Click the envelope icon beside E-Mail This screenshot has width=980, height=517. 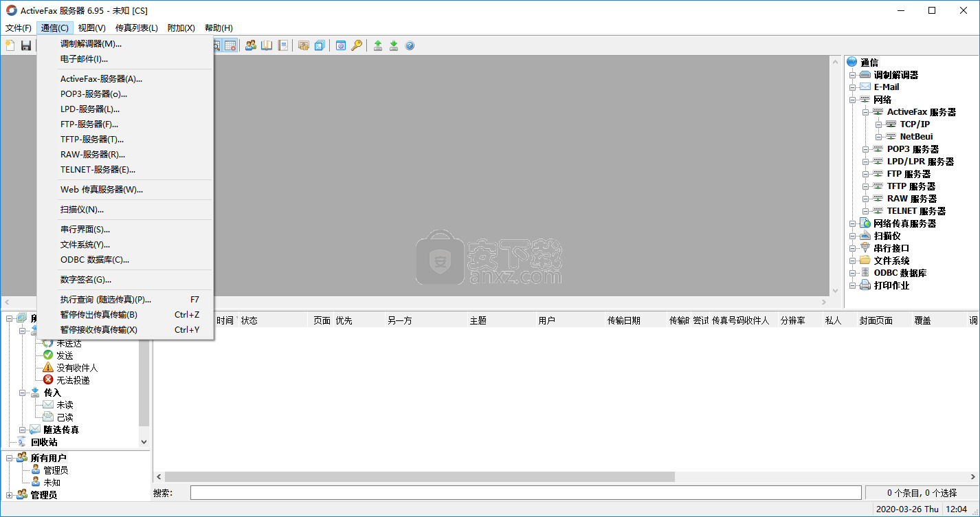click(x=865, y=87)
